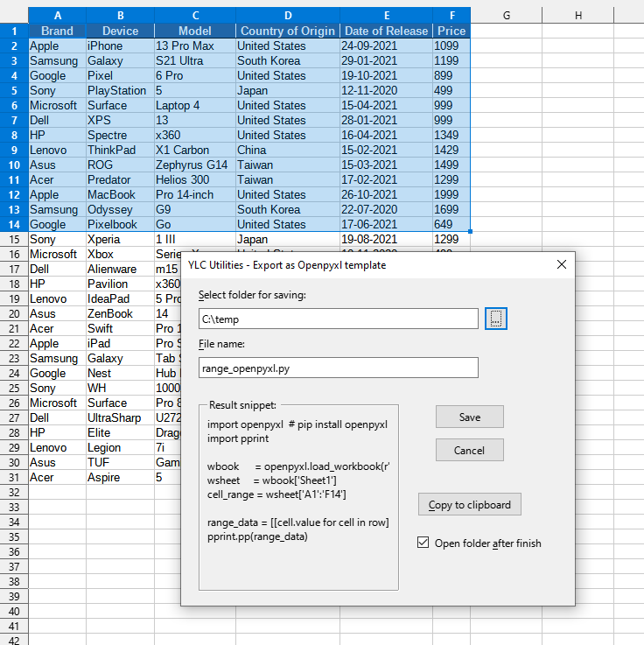
Task: Click the S21 Ultra cell
Action: (x=195, y=60)
